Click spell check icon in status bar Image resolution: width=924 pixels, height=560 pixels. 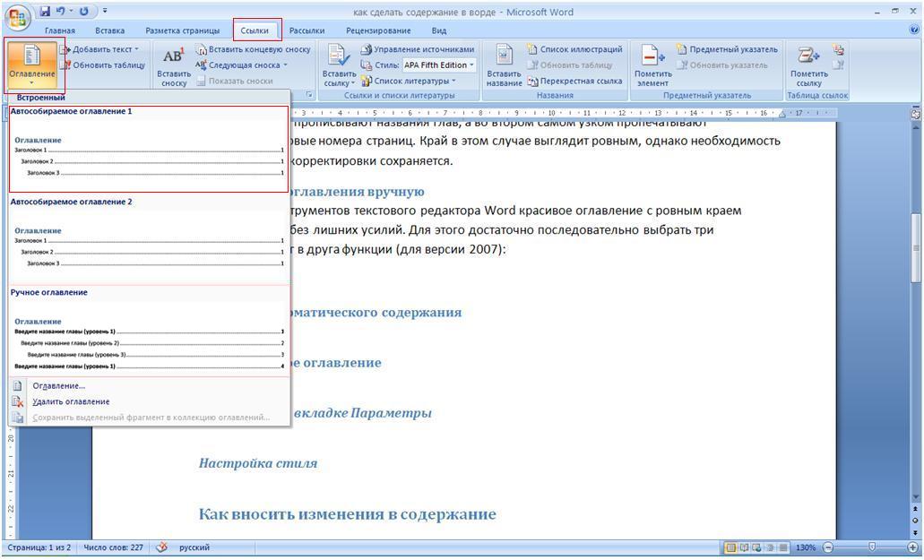(162, 547)
